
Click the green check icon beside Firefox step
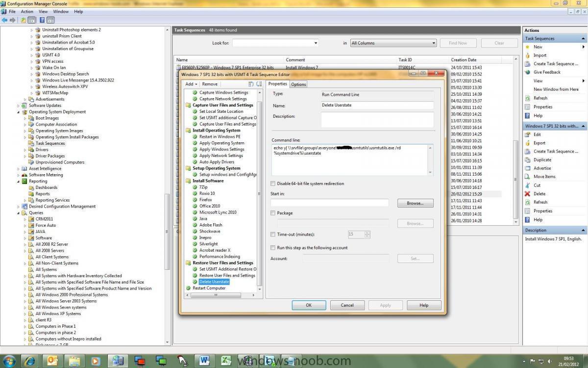point(195,200)
